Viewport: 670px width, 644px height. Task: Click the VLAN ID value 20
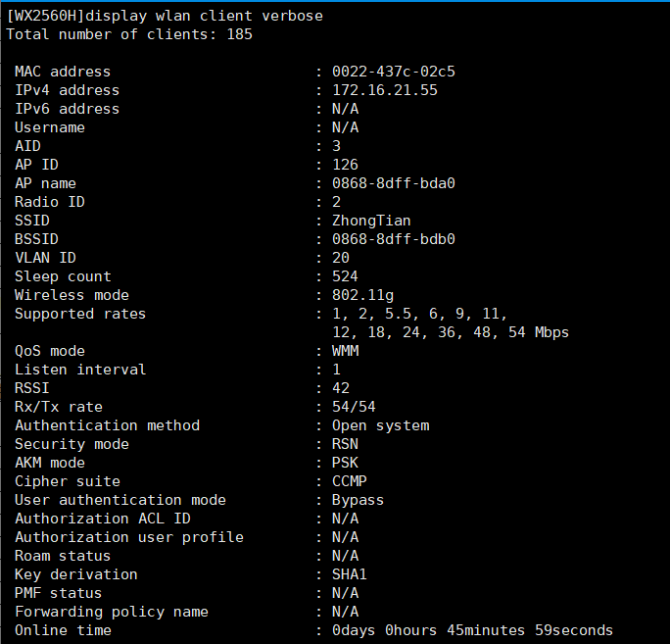click(341, 258)
